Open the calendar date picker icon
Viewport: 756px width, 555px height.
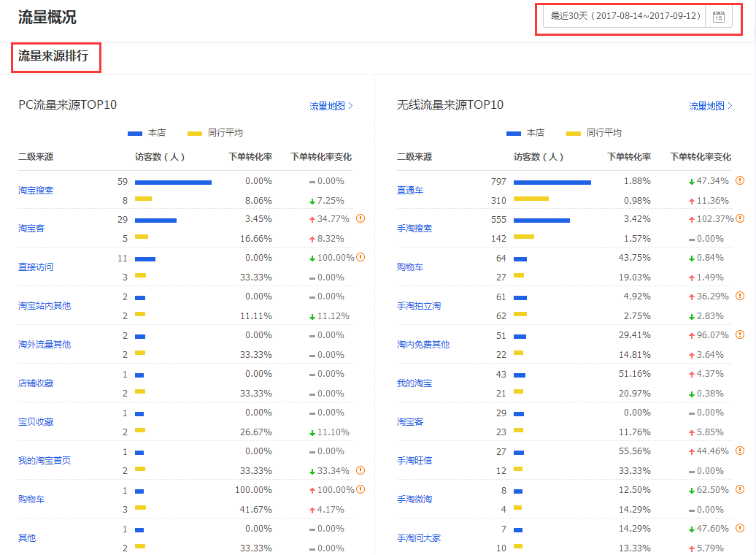718,17
